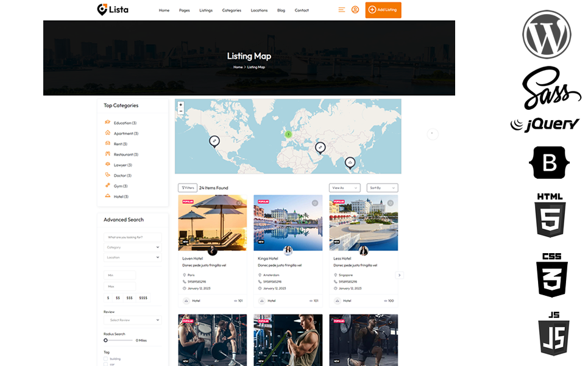Screen dimensions: 588x366
Task: Zoom in on the map
Action: pyautogui.click(x=181, y=105)
